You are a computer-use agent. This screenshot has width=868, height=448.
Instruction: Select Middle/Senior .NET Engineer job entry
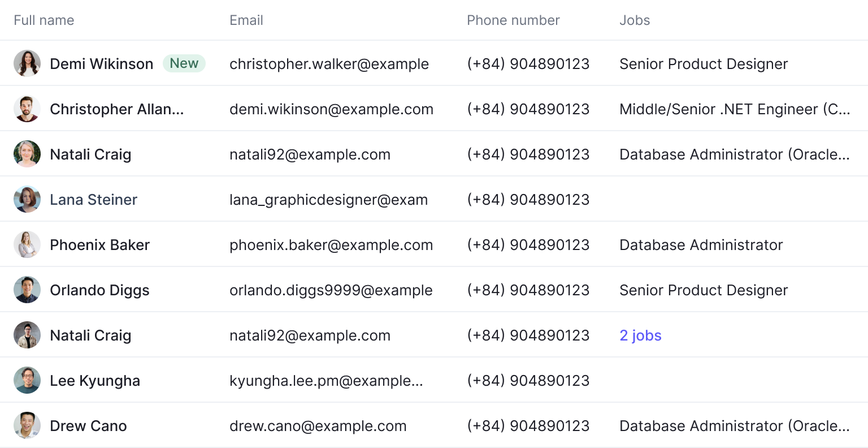tap(735, 109)
